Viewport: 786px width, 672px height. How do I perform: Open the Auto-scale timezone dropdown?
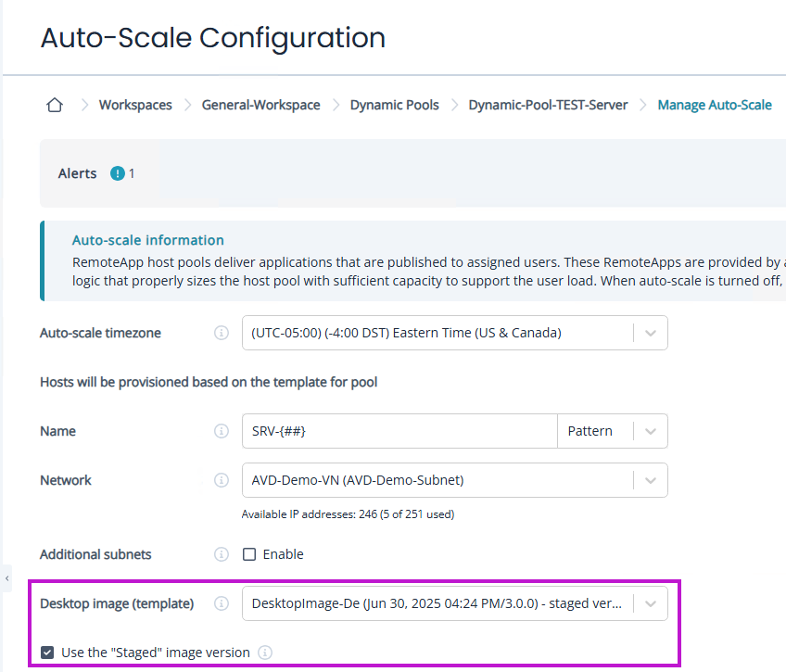click(651, 333)
